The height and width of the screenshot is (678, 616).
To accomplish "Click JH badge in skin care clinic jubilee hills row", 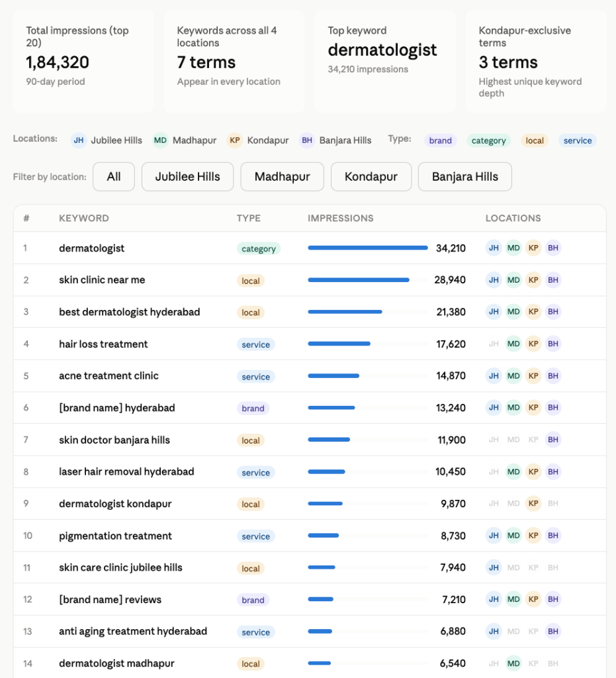I will 494,567.
